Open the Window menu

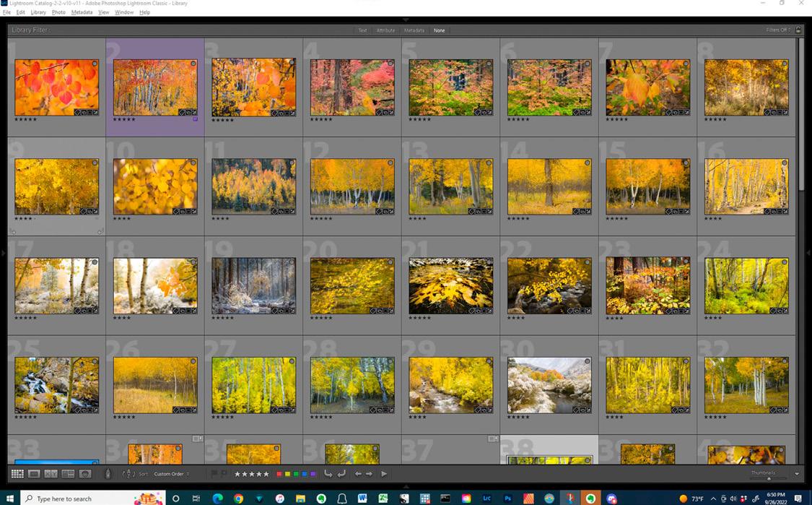click(x=123, y=12)
